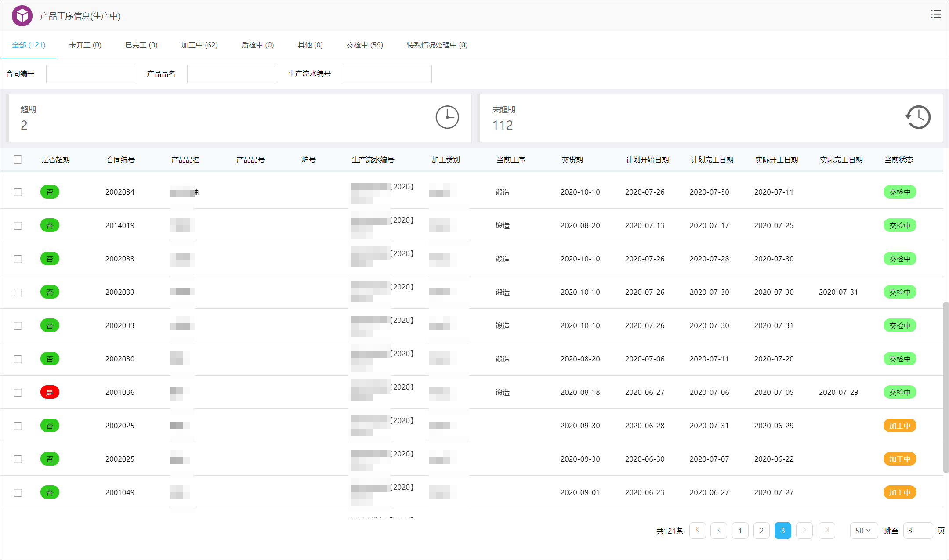Viewport: 949px width, 560px height.
Task: Click the green 否 status icon row 1
Action: 50,192
